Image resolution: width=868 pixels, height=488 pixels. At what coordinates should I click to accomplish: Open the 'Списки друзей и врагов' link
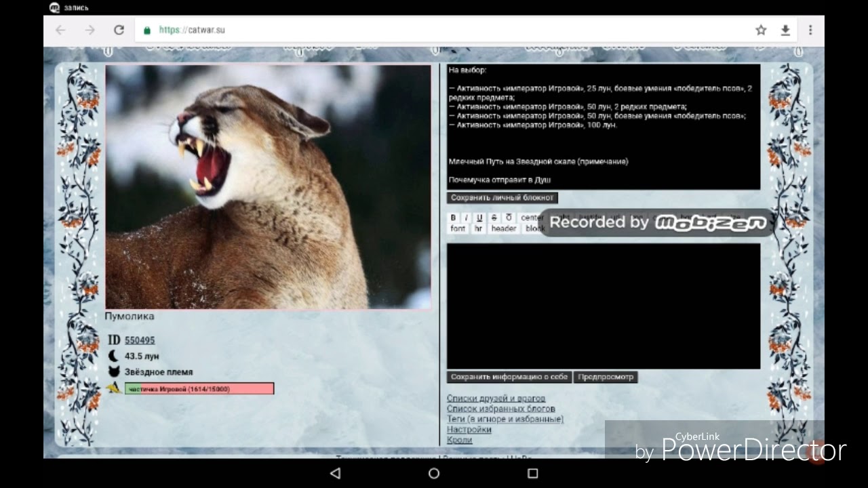[496, 399]
